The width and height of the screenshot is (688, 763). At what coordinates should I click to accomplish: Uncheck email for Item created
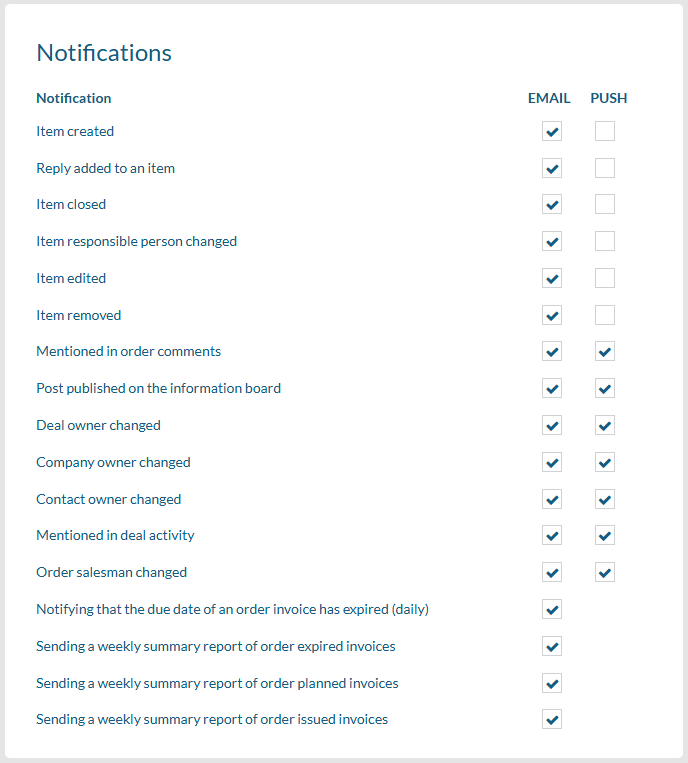tap(552, 131)
